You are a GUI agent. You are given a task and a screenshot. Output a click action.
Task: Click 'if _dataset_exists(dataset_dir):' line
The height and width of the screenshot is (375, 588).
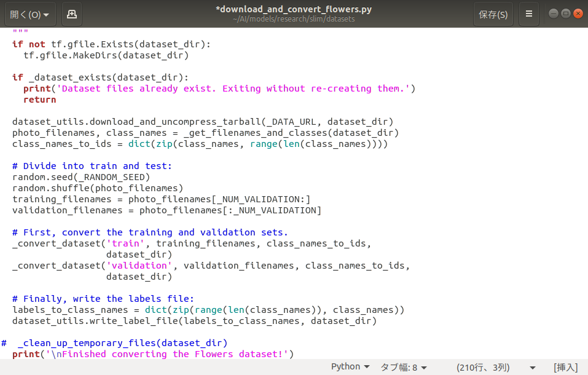101,77
